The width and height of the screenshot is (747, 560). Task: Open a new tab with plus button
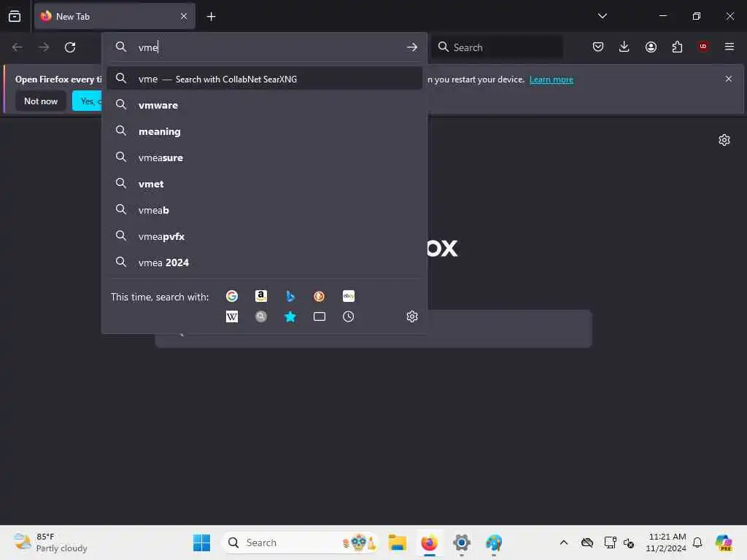click(x=211, y=17)
